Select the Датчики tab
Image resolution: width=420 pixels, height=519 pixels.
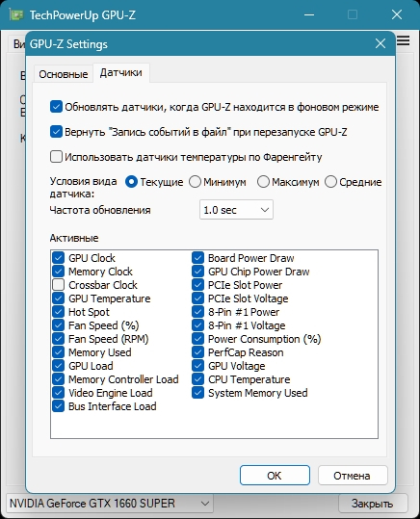[x=121, y=73]
